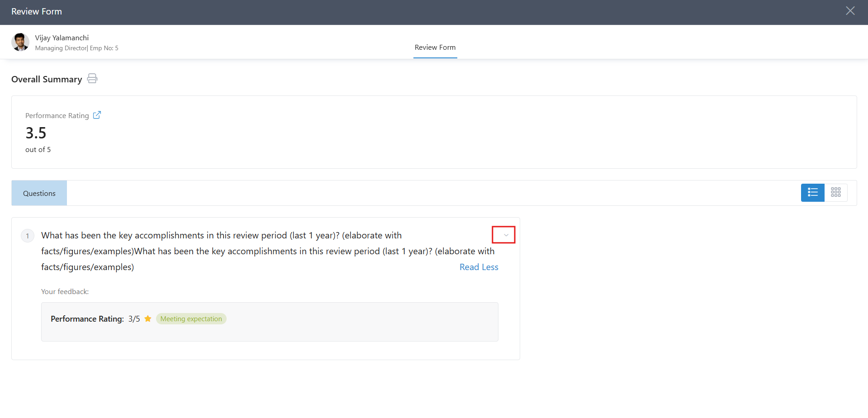This screenshot has height=418, width=868.
Task: Click Read Less on question one
Action: click(x=479, y=267)
